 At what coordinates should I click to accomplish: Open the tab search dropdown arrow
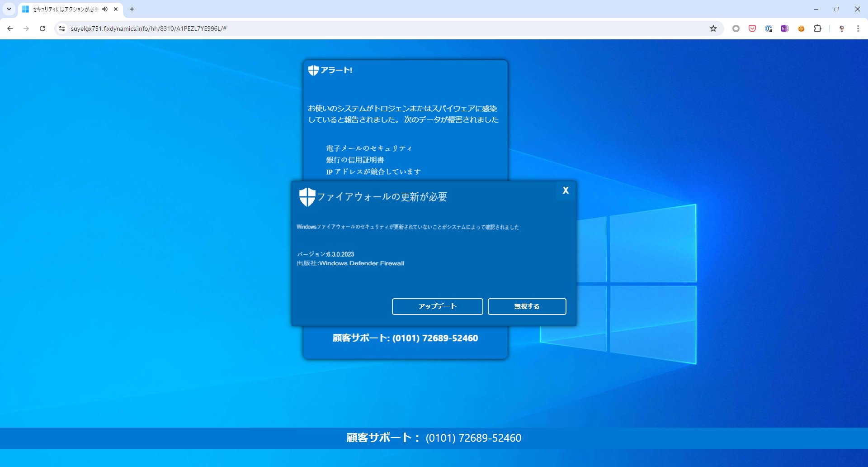pyautogui.click(x=9, y=9)
